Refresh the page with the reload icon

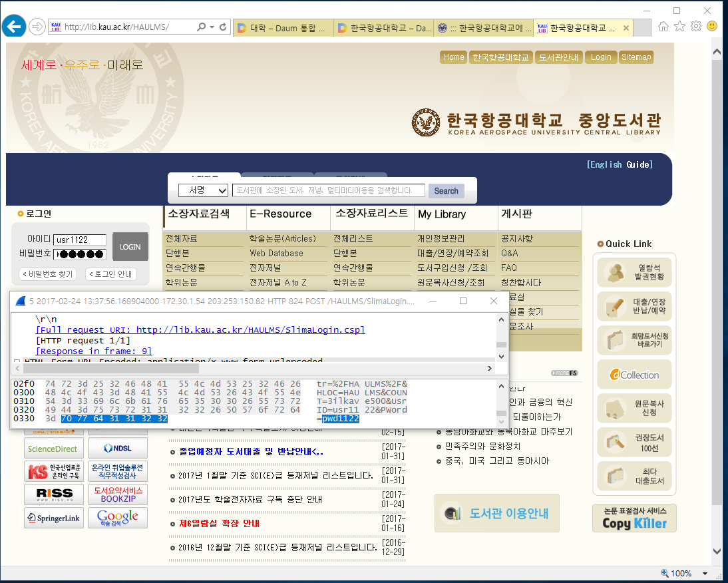(224, 27)
